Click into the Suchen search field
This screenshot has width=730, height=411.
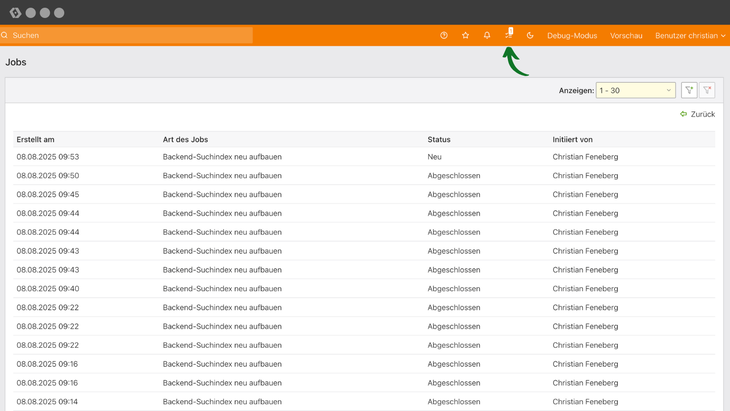130,35
